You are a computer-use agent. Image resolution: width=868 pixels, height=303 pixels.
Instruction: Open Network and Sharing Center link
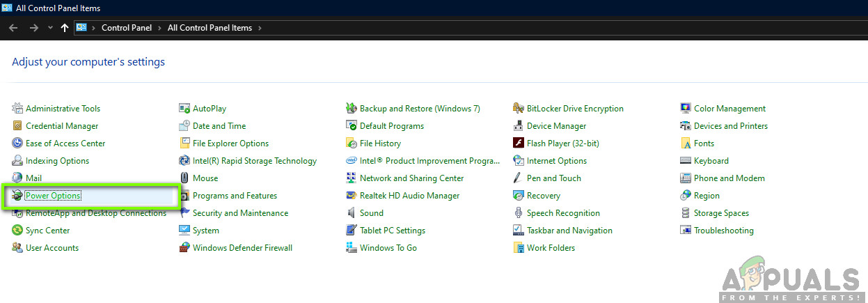pos(411,178)
